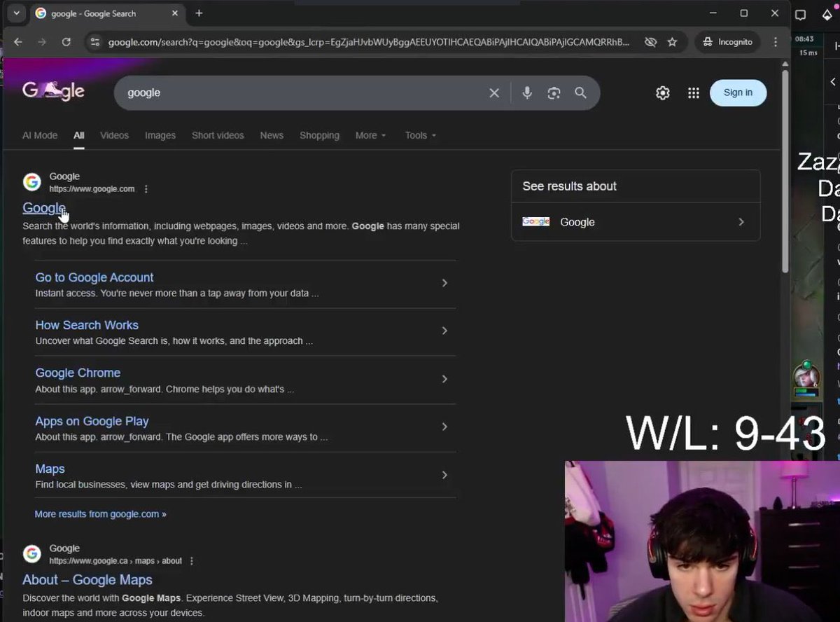Open About – Google Maps link
This screenshot has height=622, width=840.
pyautogui.click(x=87, y=580)
